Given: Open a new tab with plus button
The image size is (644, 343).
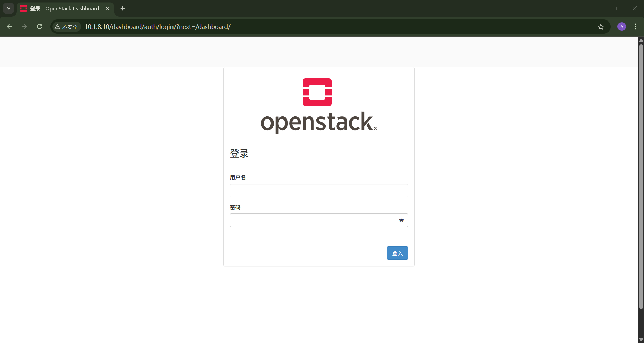Looking at the screenshot, I should [x=123, y=8].
